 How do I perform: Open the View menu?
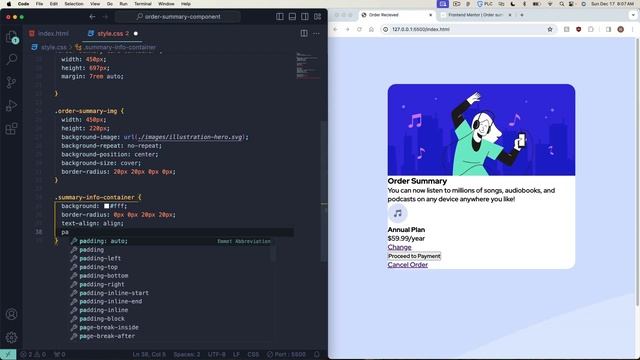point(95,4)
